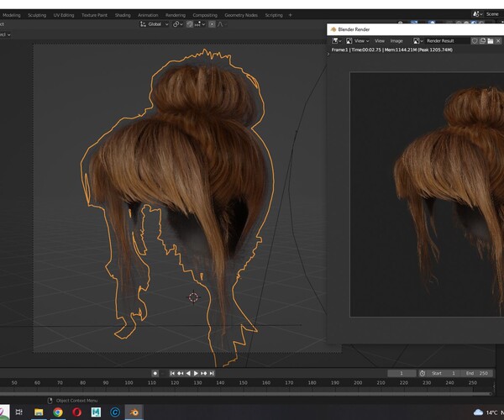
Task: Switch to the Texture Paint tab
Action: pyautogui.click(x=94, y=15)
